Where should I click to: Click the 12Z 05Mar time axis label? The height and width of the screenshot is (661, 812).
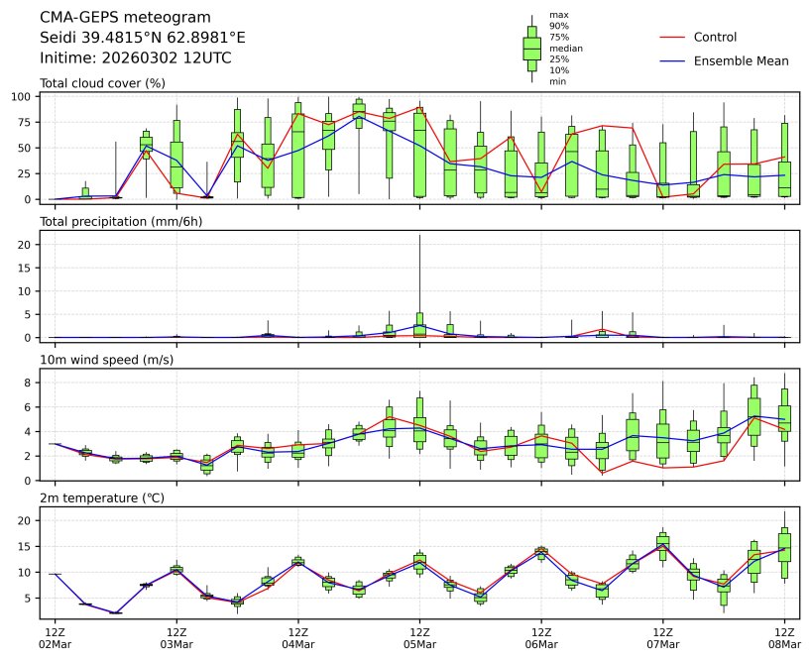(x=419, y=637)
